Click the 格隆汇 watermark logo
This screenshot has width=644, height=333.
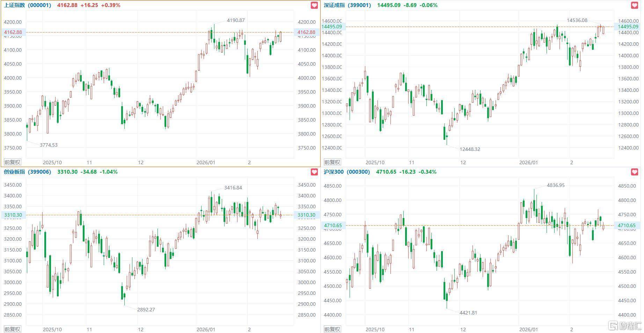(x=625, y=326)
